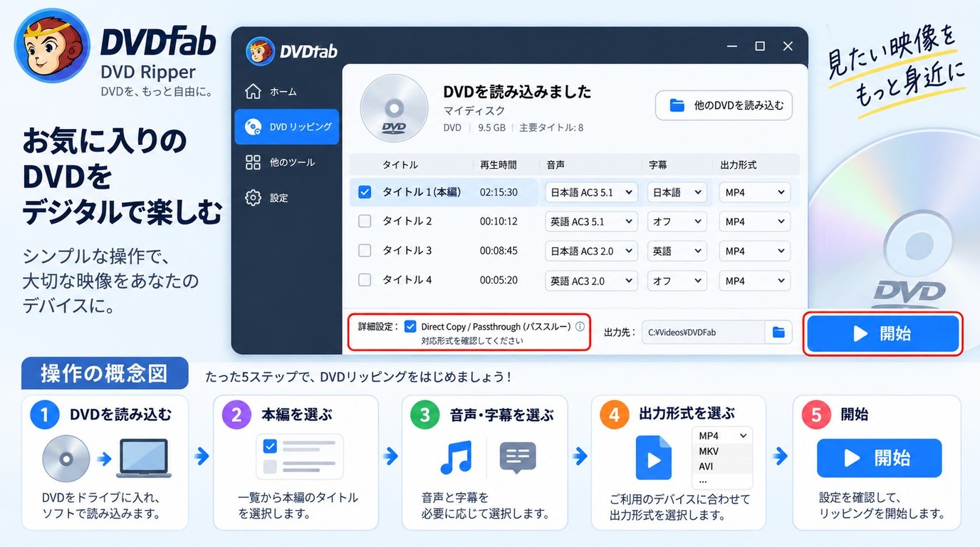
Task: Click the 00:05:20 duration cell
Action: point(499,281)
